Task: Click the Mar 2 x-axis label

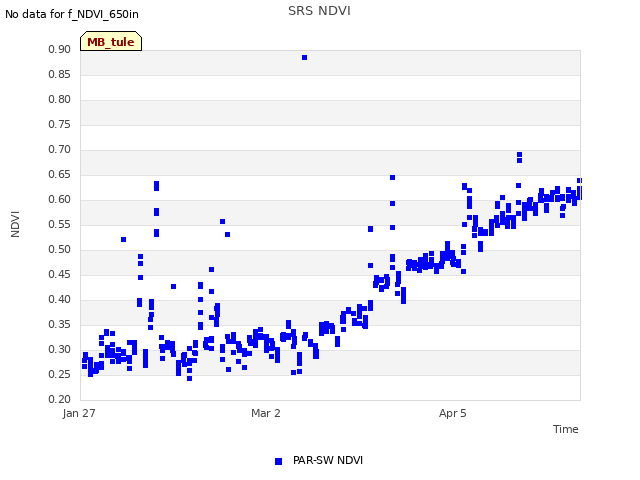Action: 266,413
